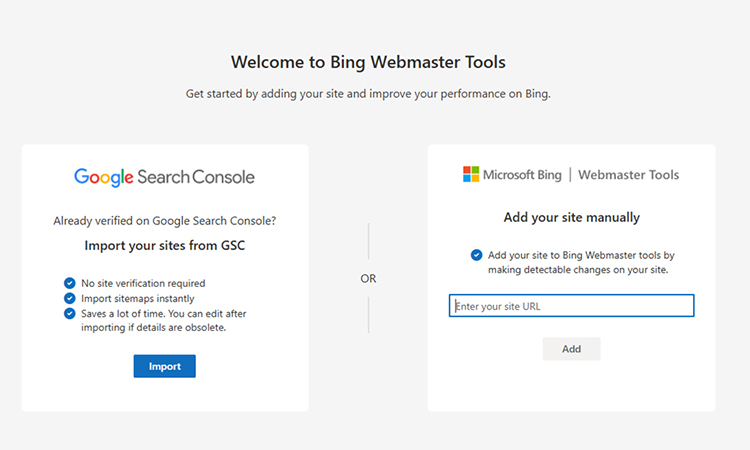Focus the Enter your site URL field
This screenshot has width=750, height=450.
point(571,306)
